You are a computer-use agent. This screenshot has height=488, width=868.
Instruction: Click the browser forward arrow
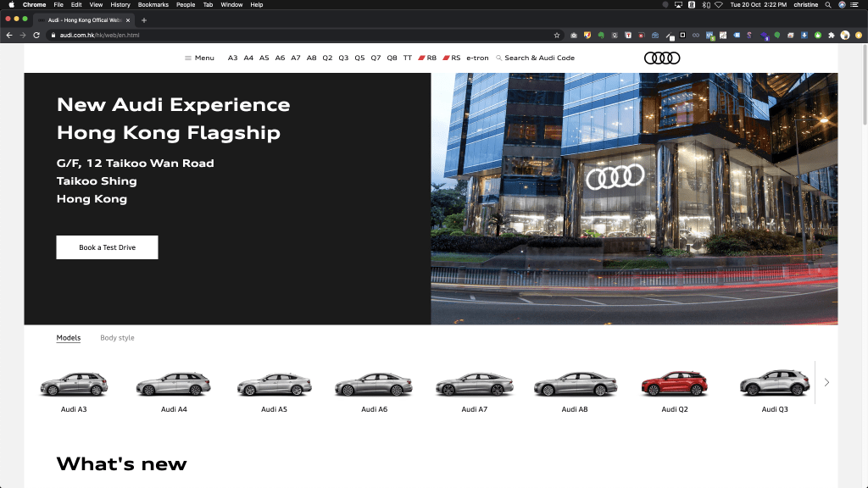23,35
